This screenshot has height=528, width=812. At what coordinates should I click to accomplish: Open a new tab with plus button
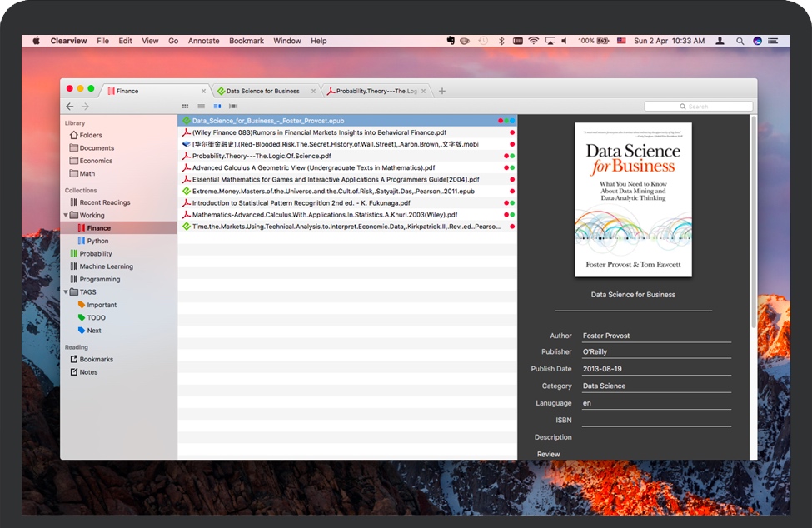pyautogui.click(x=442, y=91)
